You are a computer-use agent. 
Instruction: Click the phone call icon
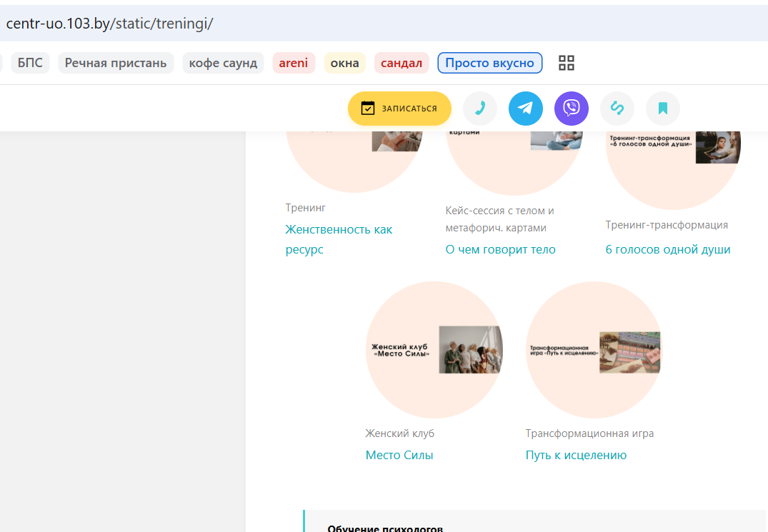click(480, 108)
